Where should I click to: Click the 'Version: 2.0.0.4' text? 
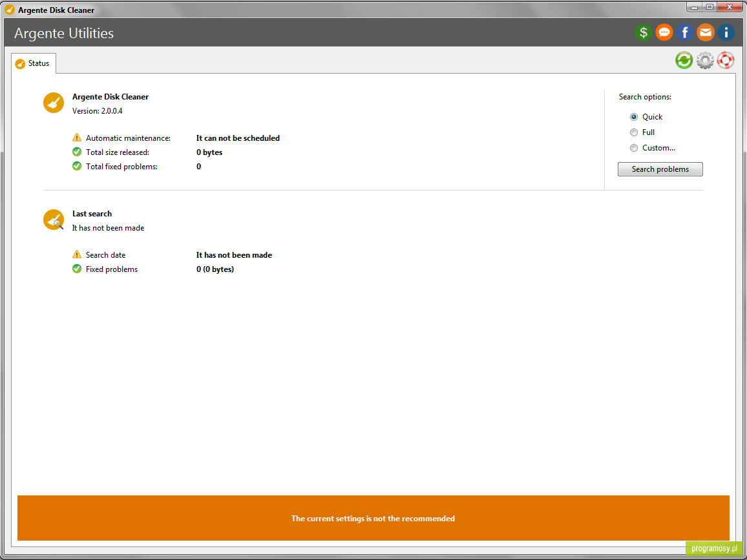pos(97,111)
